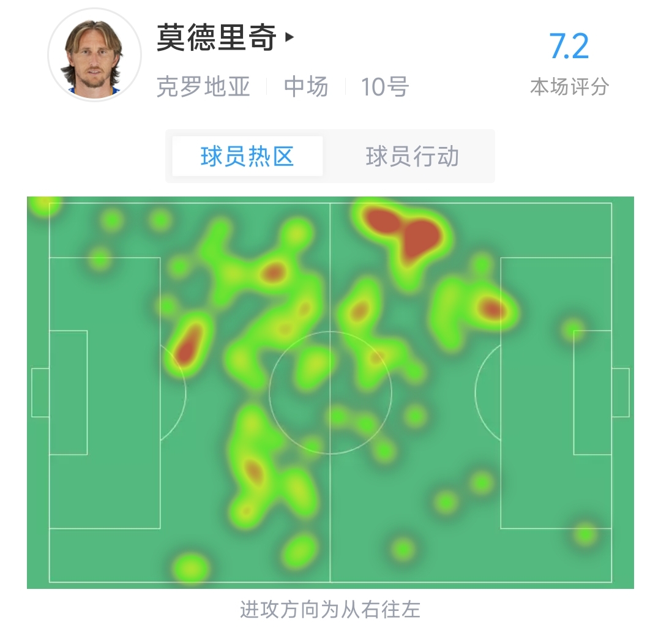Viewport: 661px width, 644px height.
Task: Select the 克罗地亚 team label
Action: point(203,87)
